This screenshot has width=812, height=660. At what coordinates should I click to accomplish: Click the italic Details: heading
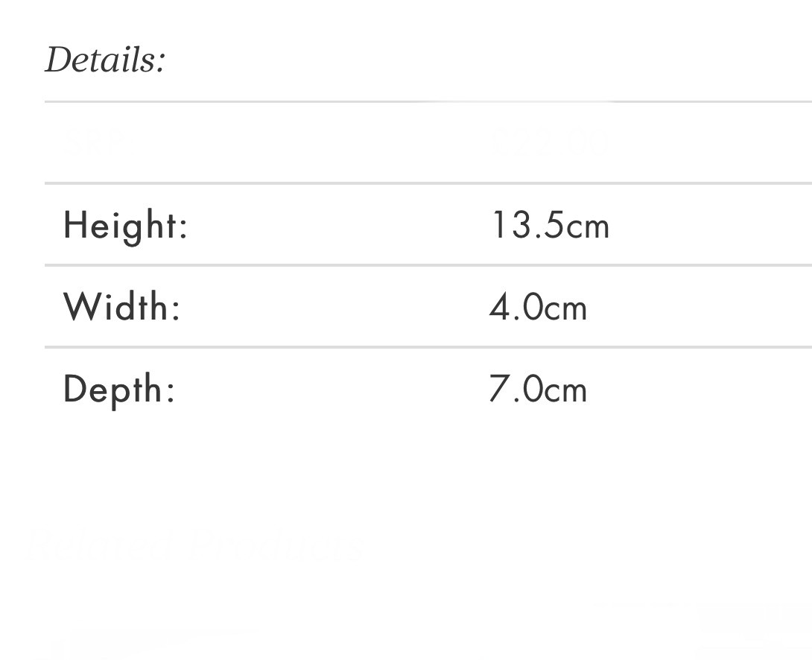pyautogui.click(x=105, y=60)
